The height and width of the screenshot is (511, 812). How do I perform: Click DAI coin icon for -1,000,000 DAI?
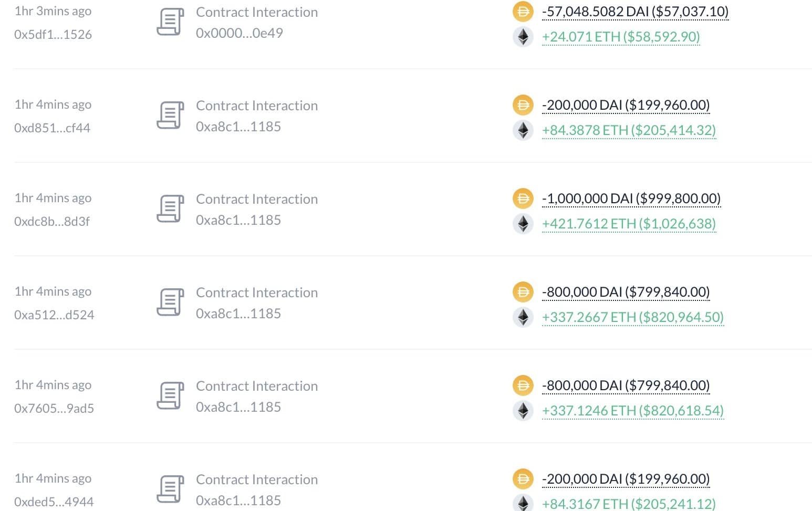click(523, 199)
